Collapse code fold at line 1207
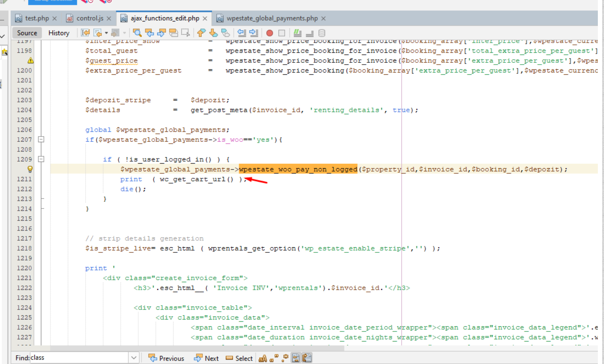This screenshot has width=604, height=364. click(x=41, y=140)
